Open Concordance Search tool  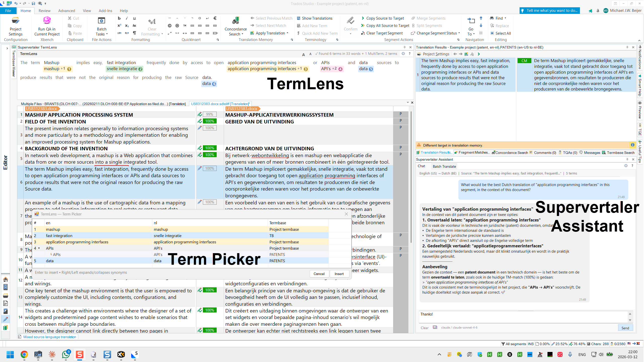tap(236, 26)
